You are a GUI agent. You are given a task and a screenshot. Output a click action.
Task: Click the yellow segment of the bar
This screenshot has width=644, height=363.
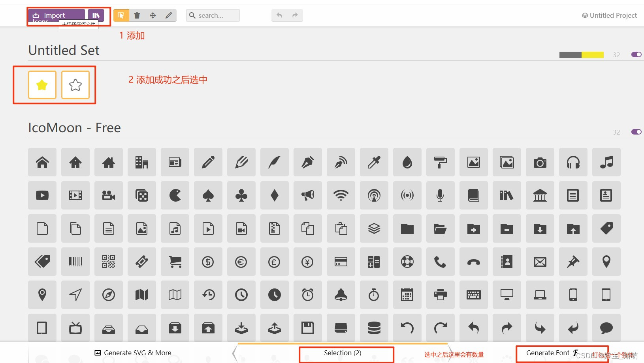coord(593,55)
